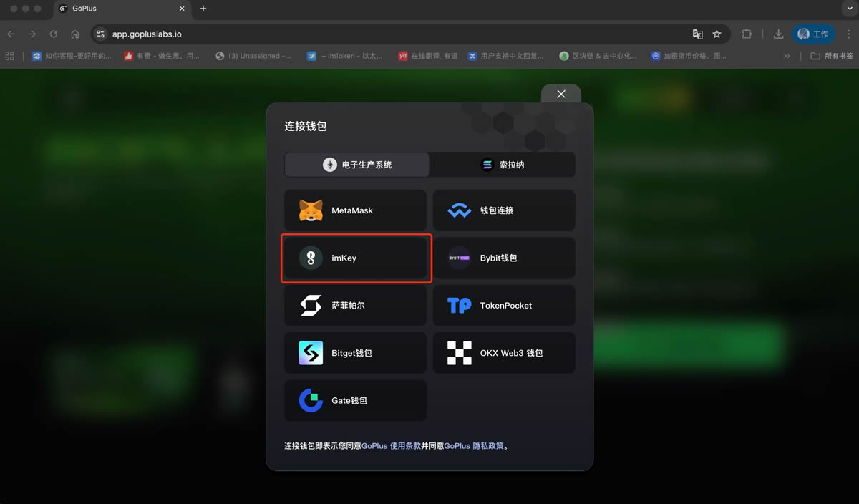The height and width of the screenshot is (504, 859).
Task: Expand the tab search dropdown arrow
Action: tap(848, 9)
